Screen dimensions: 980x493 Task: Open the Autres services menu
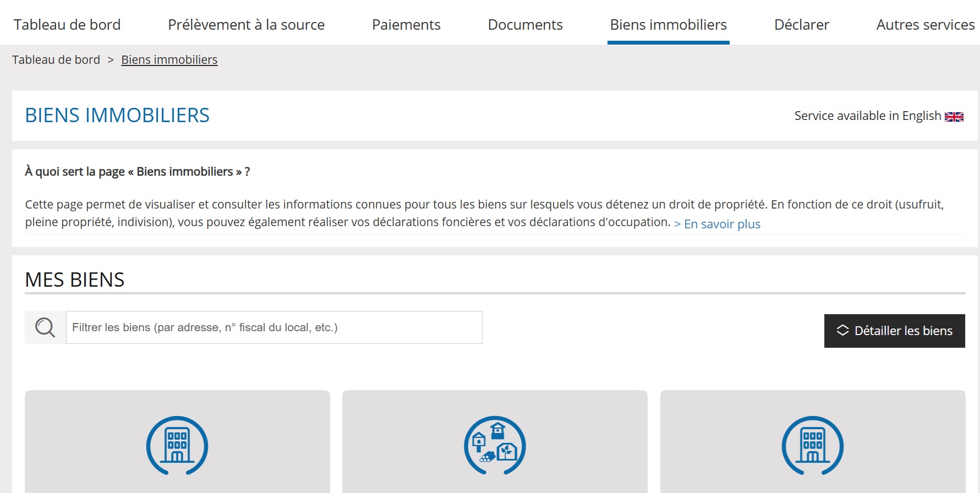pyautogui.click(x=925, y=25)
